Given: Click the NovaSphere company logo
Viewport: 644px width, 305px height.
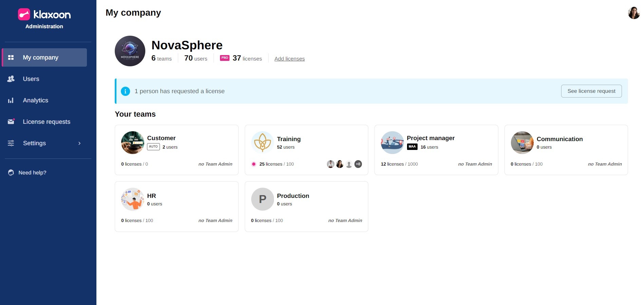Looking at the screenshot, I should point(130,51).
